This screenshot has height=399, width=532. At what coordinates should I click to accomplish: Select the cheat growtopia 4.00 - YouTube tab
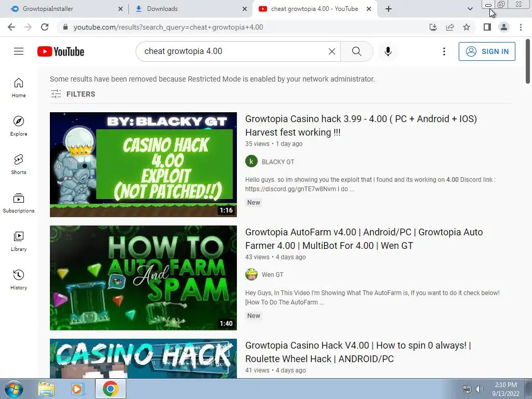[314, 9]
